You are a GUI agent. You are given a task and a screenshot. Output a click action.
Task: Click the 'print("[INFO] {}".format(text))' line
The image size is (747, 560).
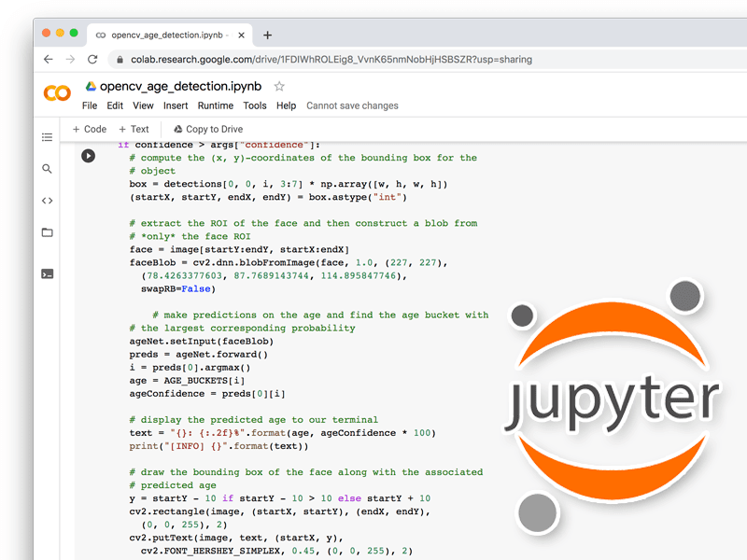point(218,446)
